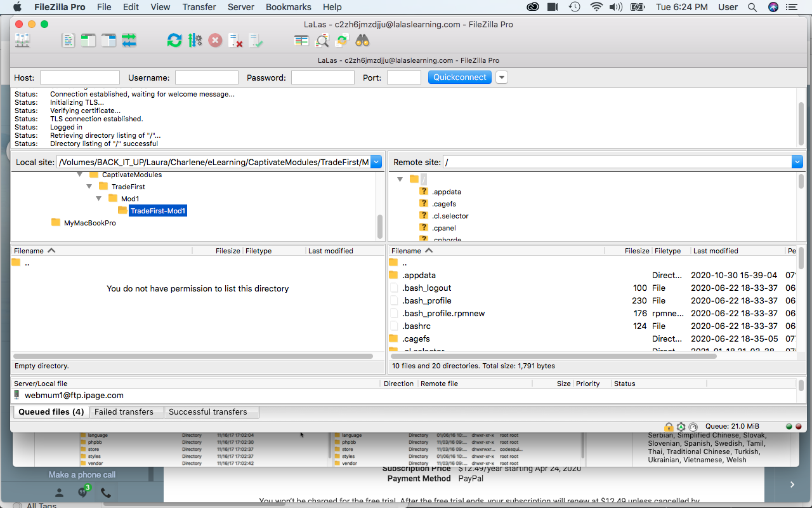Click Make a phone call in background window

(x=82, y=475)
